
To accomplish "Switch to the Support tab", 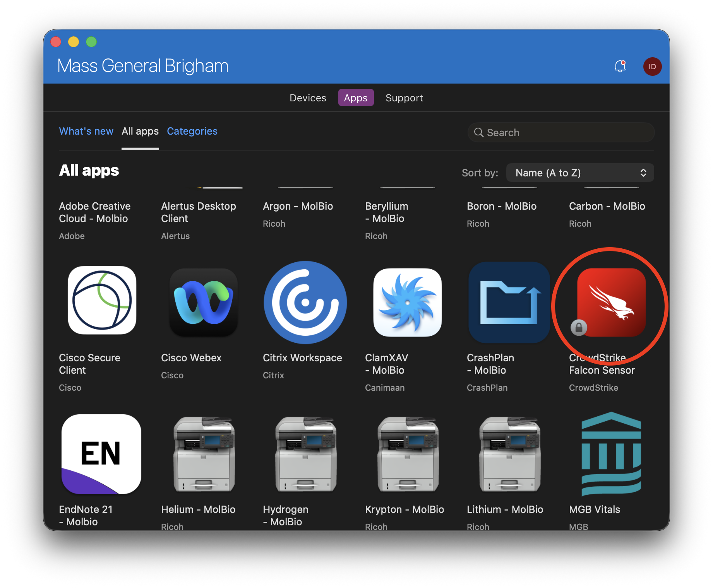I will tap(404, 98).
